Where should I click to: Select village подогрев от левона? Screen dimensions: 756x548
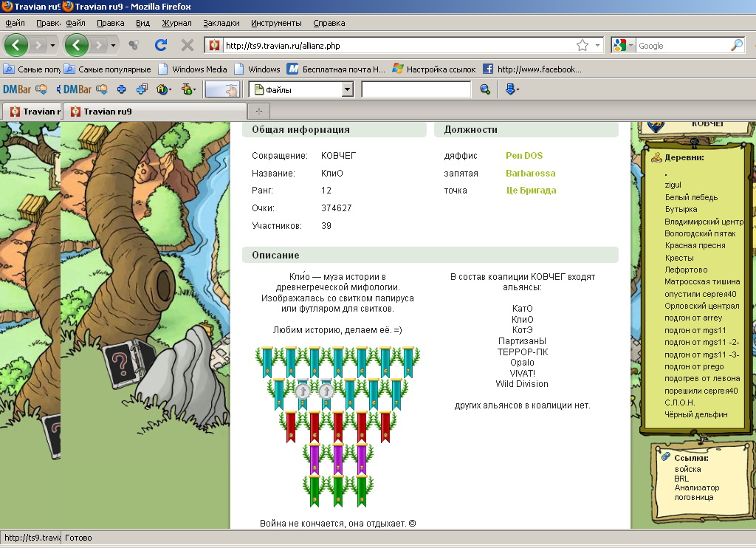coord(702,378)
